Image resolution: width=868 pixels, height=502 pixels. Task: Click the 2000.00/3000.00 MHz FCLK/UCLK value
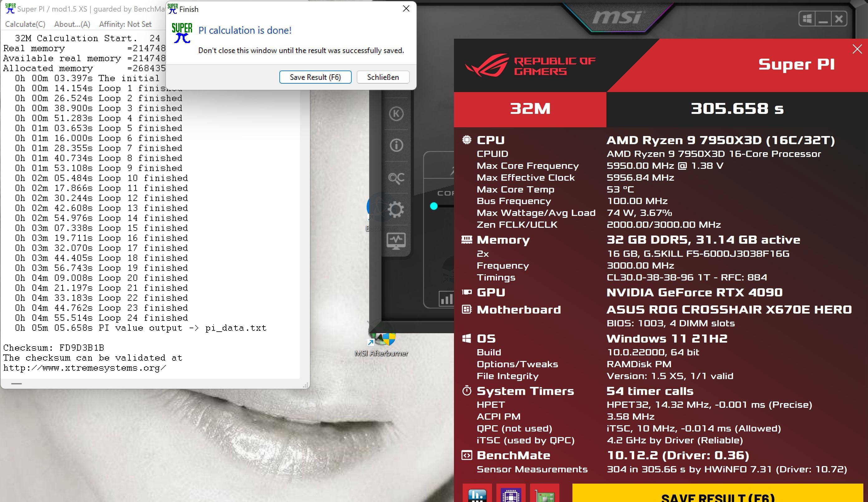click(664, 225)
